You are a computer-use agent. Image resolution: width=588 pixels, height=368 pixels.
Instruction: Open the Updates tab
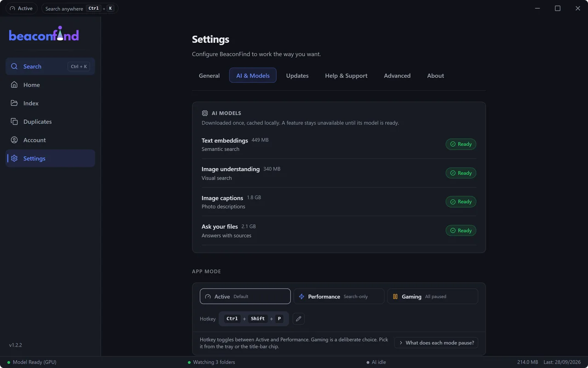297,75
